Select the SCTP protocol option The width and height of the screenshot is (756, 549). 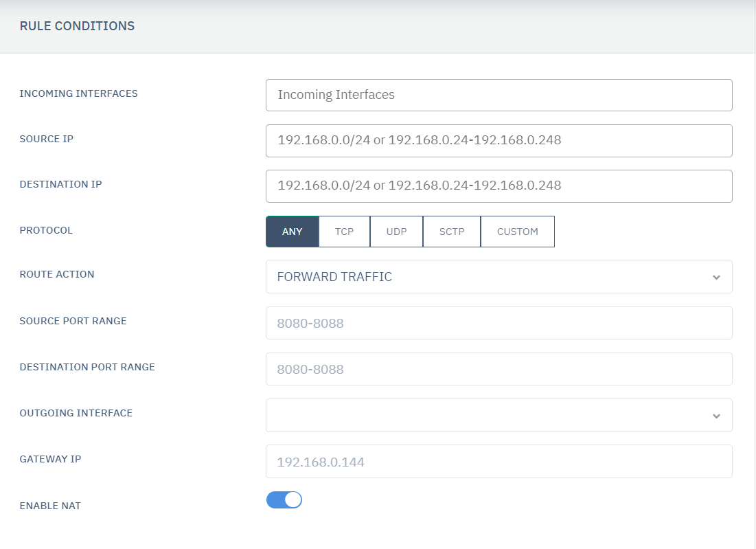(452, 232)
